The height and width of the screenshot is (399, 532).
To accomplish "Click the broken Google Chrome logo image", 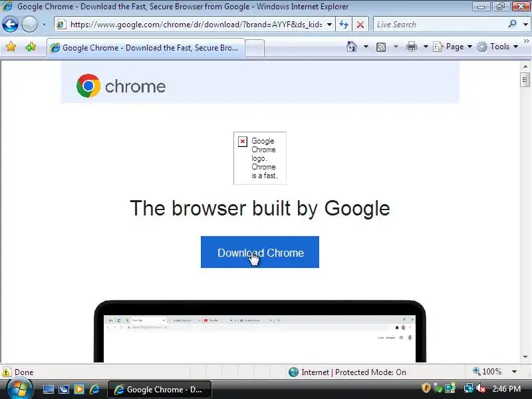I will [260, 158].
